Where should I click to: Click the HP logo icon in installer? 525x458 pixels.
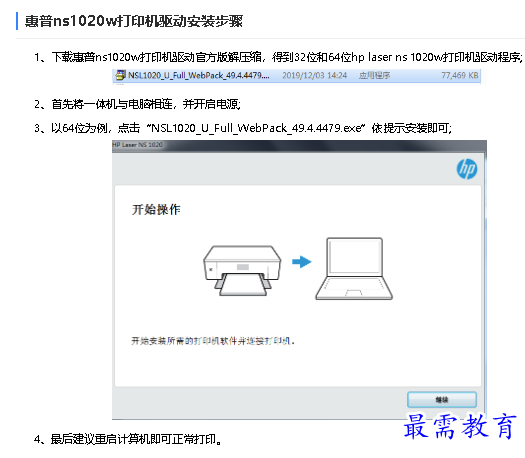coord(467,169)
